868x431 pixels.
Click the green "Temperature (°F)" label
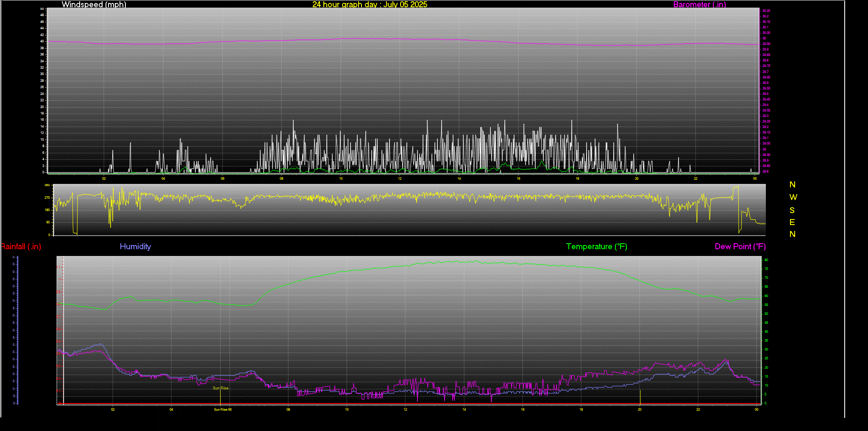point(596,247)
